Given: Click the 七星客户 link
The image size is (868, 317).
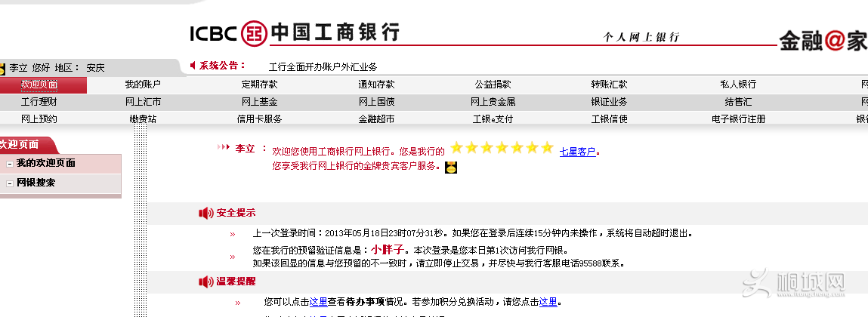Looking at the screenshot, I should (577, 152).
